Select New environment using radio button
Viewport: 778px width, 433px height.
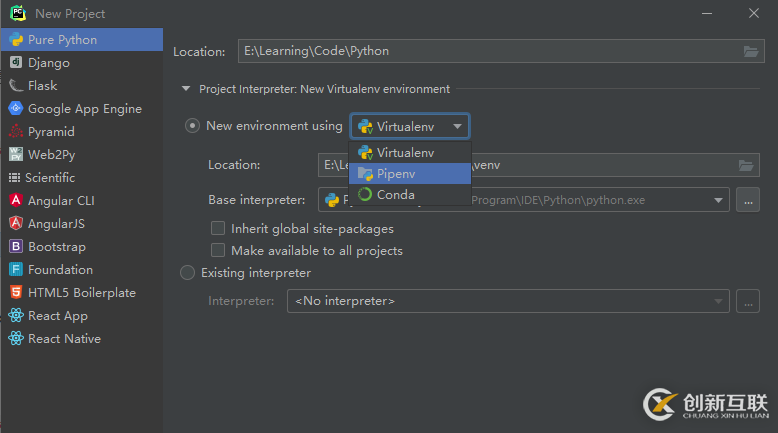tap(193, 127)
